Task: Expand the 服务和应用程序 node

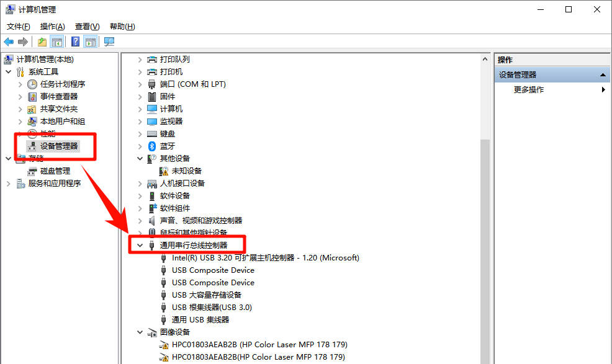Action: [9, 184]
